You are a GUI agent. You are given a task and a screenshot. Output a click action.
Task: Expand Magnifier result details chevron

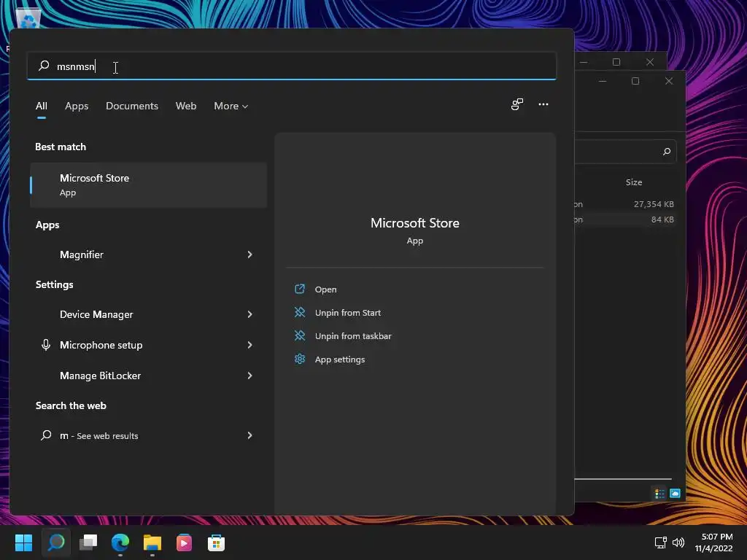pyautogui.click(x=249, y=254)
